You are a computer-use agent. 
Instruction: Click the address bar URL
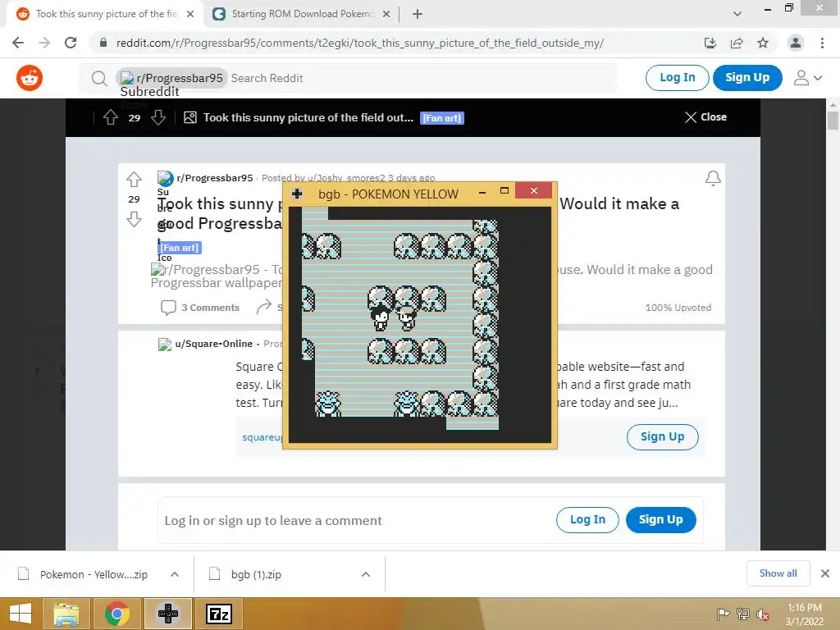(359, 43)
